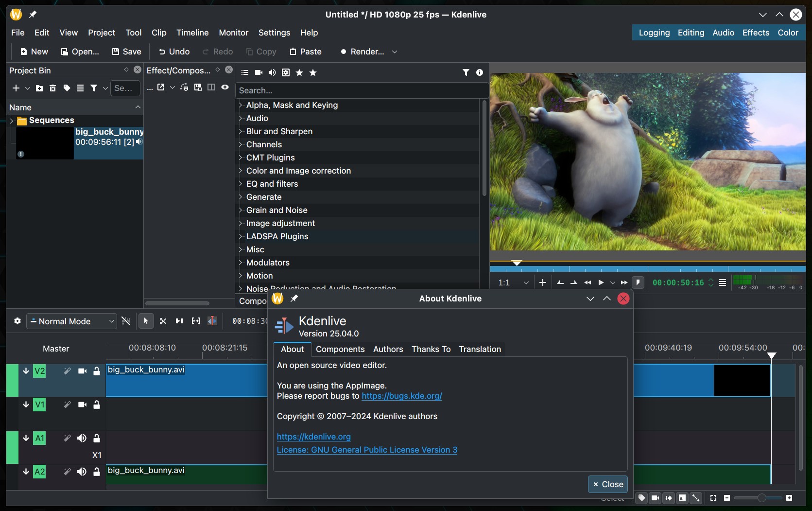The width and height of the screenshot is (812, 511).
Task: Show custom effects filter icon
Action: tap(286, 72)
